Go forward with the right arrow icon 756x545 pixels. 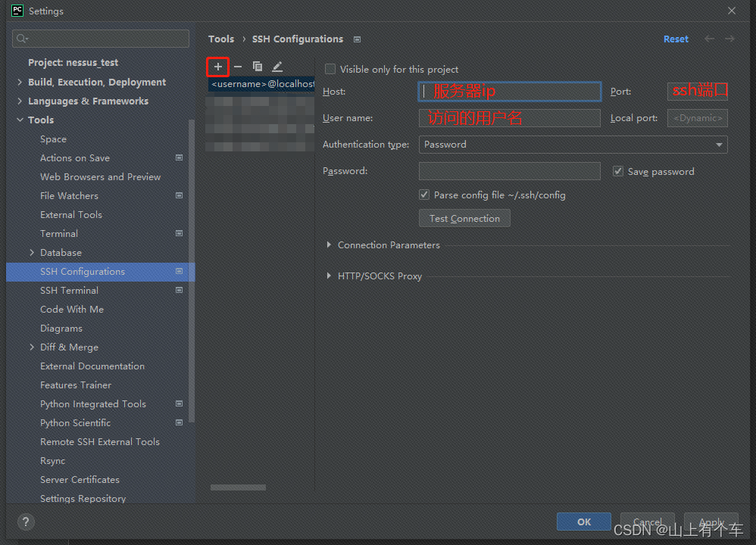[x=730, y=39]
